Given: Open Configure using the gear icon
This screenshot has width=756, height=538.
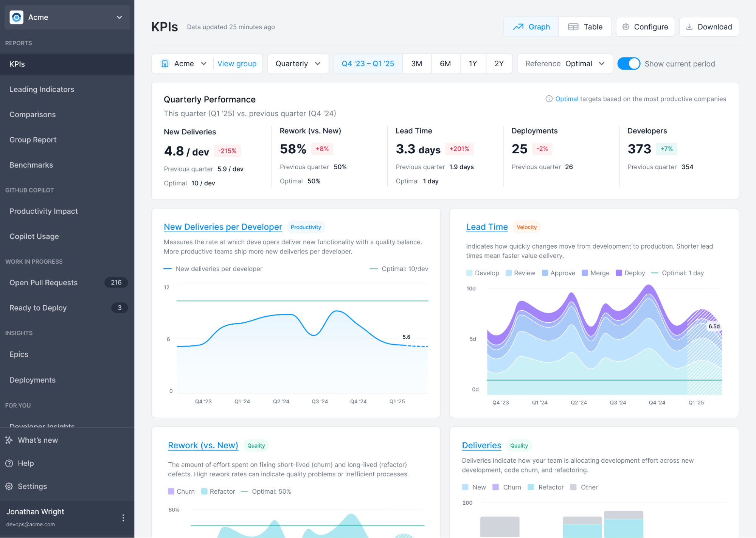Looking at the screenshot, I should click(x=626, y=26).
